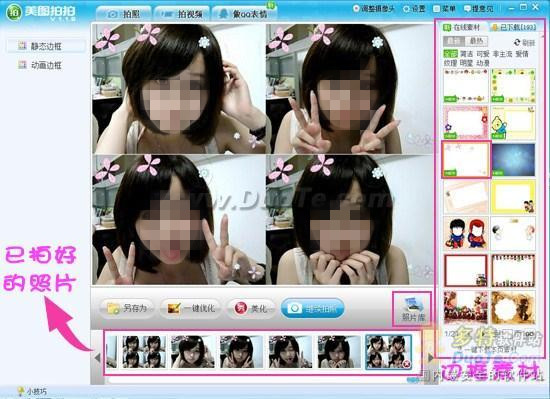Choose the dark blue starry frame thumbnail
The image size is (550, 399).
point(513,160)
